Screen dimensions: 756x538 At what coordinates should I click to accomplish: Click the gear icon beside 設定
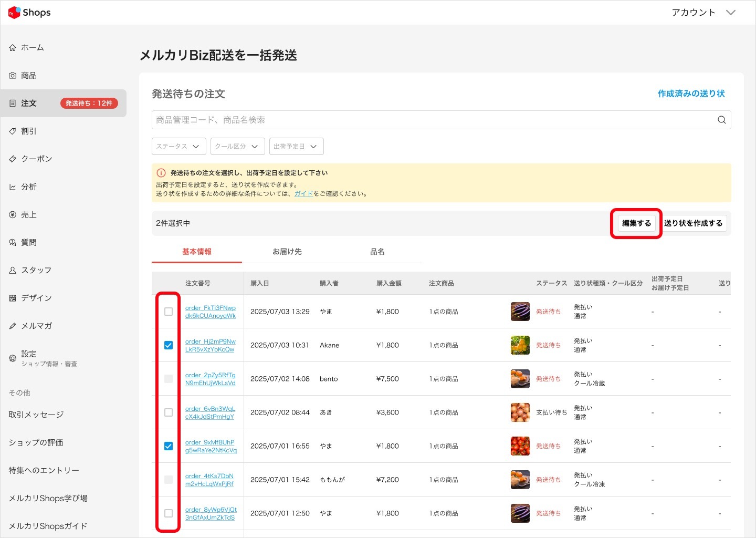pos(13,358)
